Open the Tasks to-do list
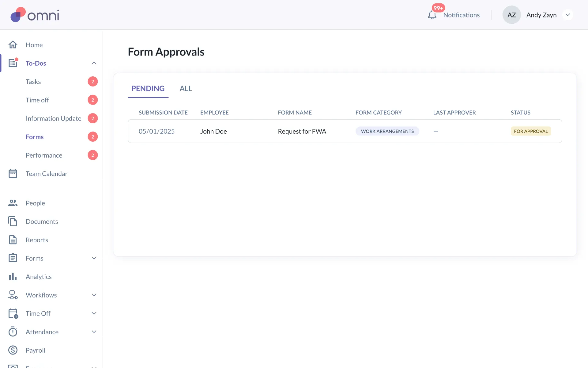Viewport: 588px width, 368px height. 33,82
